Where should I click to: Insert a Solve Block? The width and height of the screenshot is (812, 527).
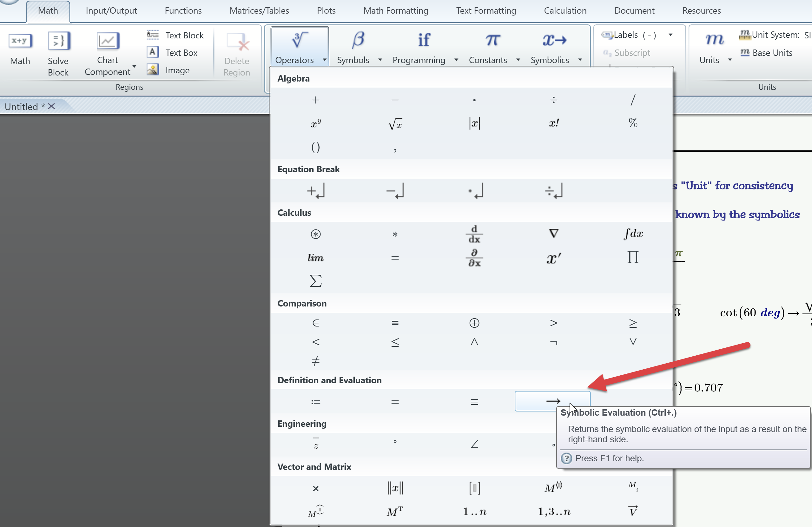[59, 53]
